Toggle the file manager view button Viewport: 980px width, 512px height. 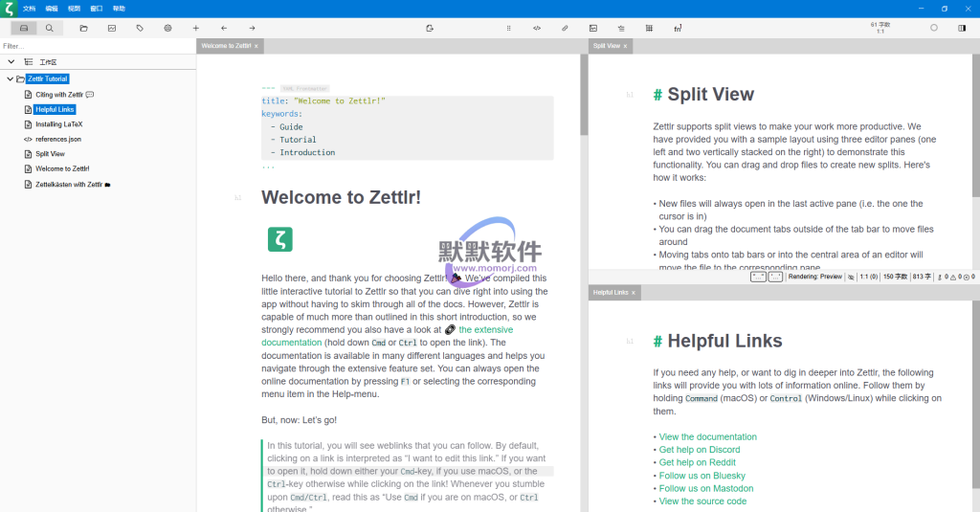click(x=24, y=28)
